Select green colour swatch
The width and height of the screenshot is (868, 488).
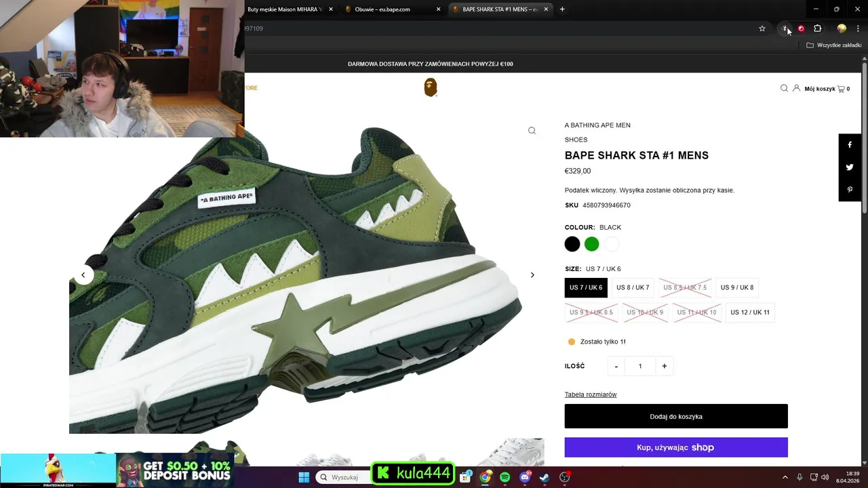(x=592, y=244)
